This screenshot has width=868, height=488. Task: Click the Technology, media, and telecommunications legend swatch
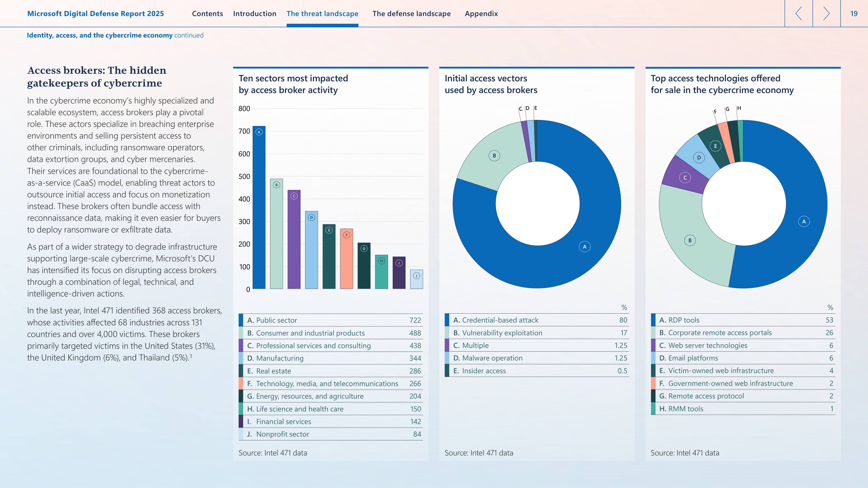point(241,384)
